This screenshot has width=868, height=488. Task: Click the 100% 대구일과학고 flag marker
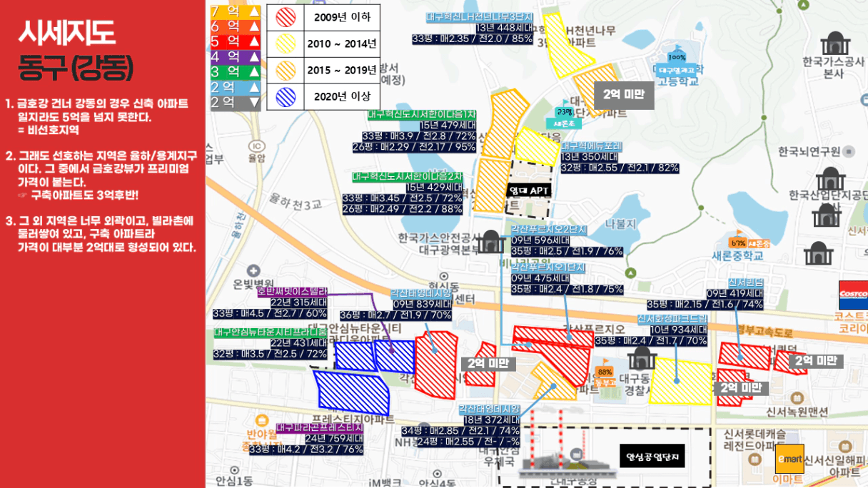click(675, 61)
